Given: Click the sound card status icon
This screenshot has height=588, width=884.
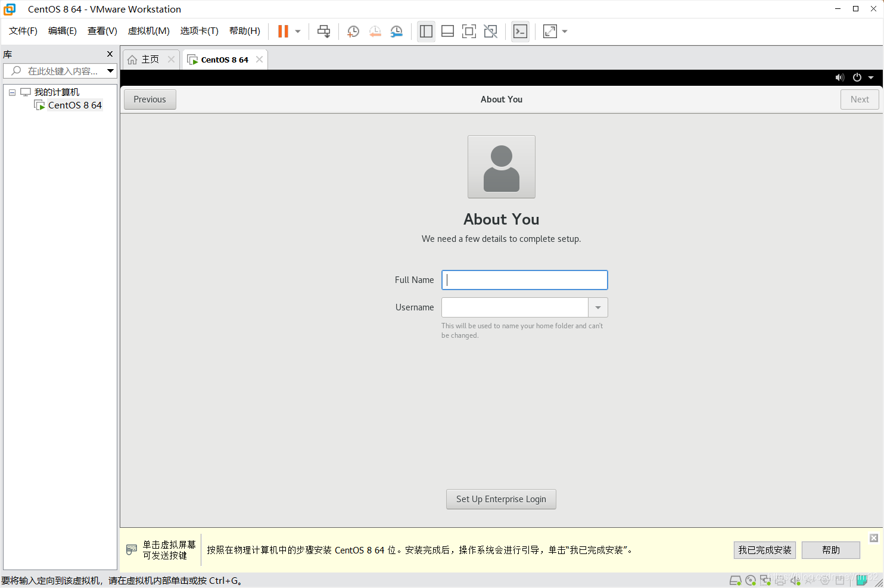Looking at the screenshot, I should (795, 580).
